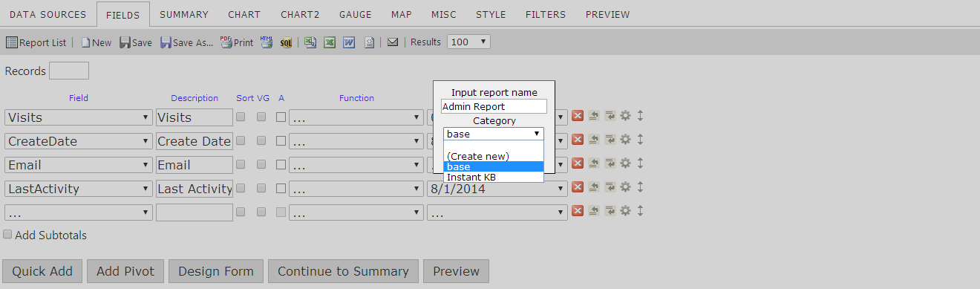Image resolution: width=980 pixels, height=289 pixels.
Task: Choose (Create new) category option
Action: click(x=494, y=156)
